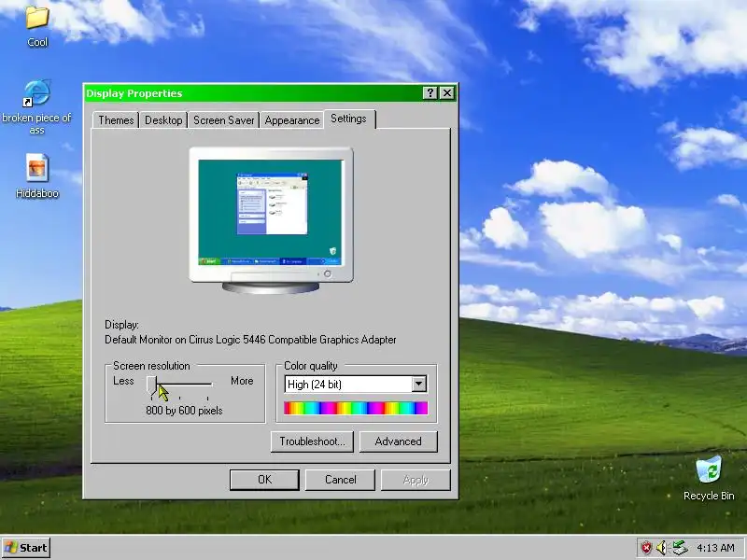747x560 pixels.
Task: Click the Safely Remove Hardware tray icon
Action: click(680, 548)
